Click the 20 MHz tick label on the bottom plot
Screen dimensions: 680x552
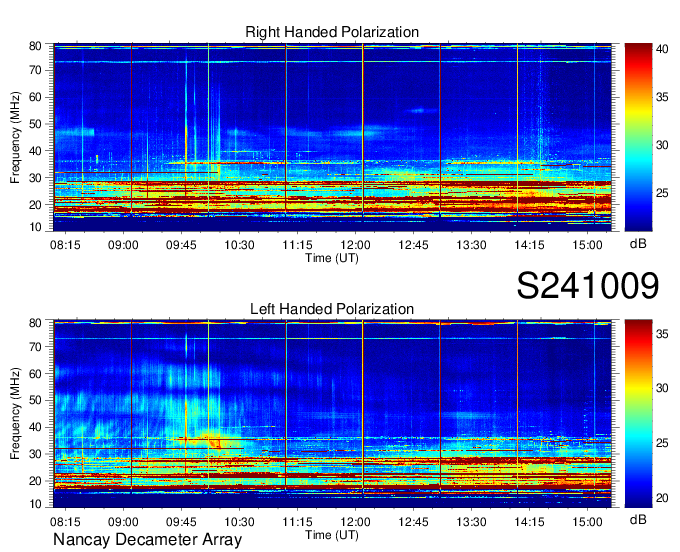tap(35, 481)
